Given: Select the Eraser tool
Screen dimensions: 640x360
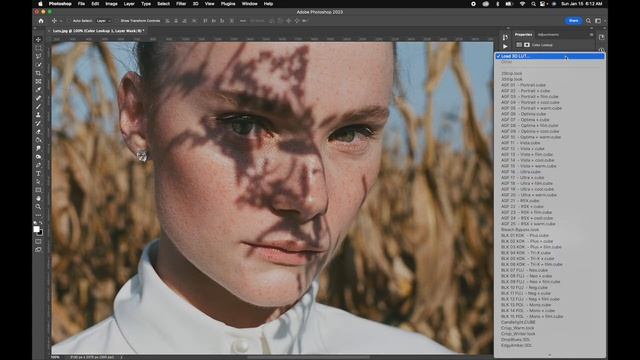Looking at the screenshot, I should click(x=38, y=131).
